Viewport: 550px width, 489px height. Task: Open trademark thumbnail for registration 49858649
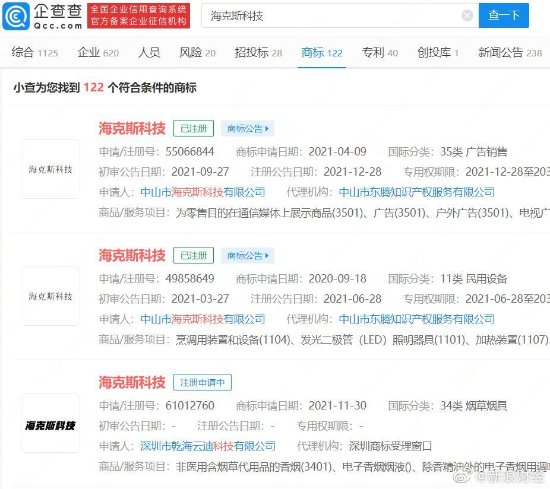point(50,296)
